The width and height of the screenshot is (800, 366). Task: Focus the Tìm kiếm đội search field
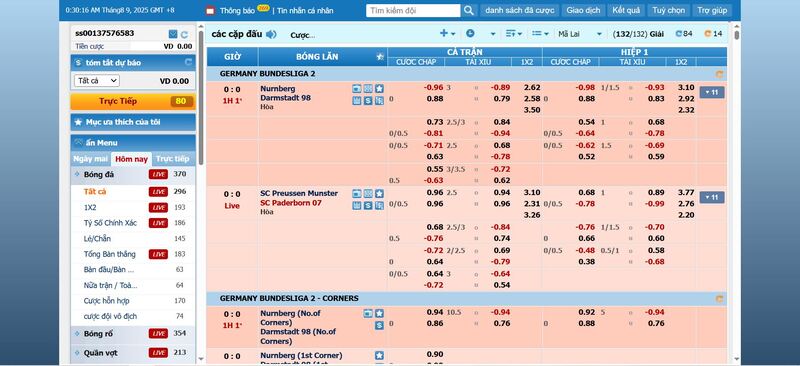[x=413, y=10]
